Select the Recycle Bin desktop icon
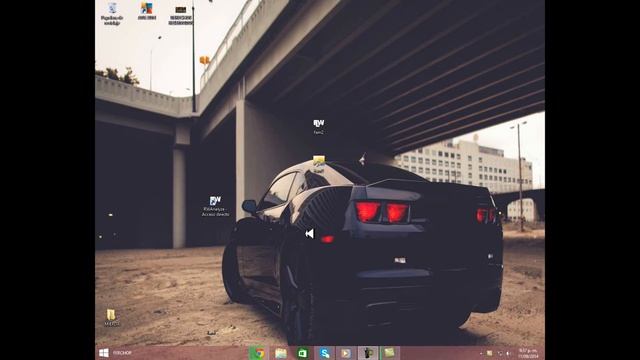 112,13
